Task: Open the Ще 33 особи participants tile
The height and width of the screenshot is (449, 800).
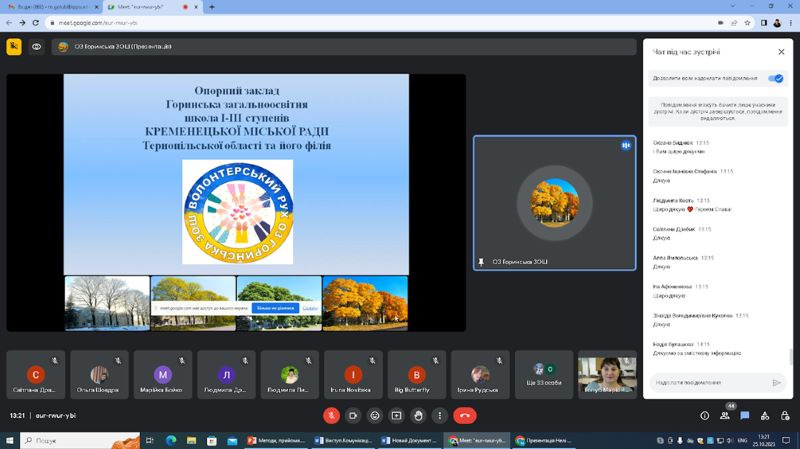Action: tap(544, 375)
